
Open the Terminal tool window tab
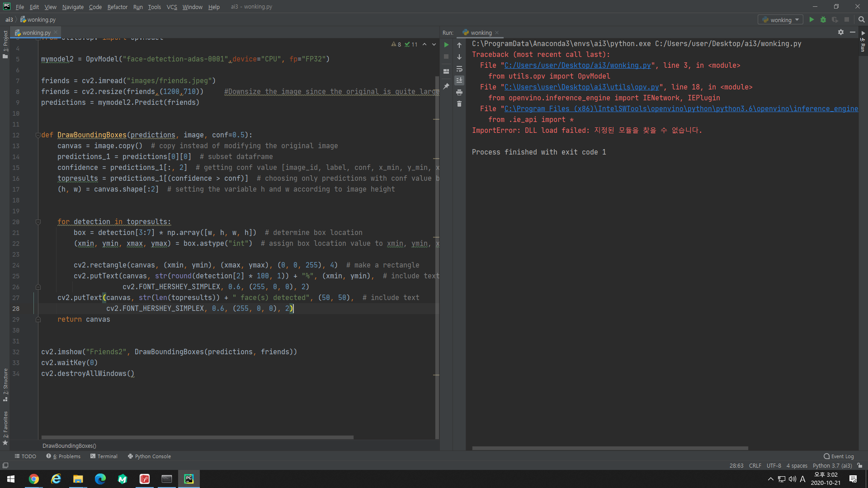pos(104,456)
